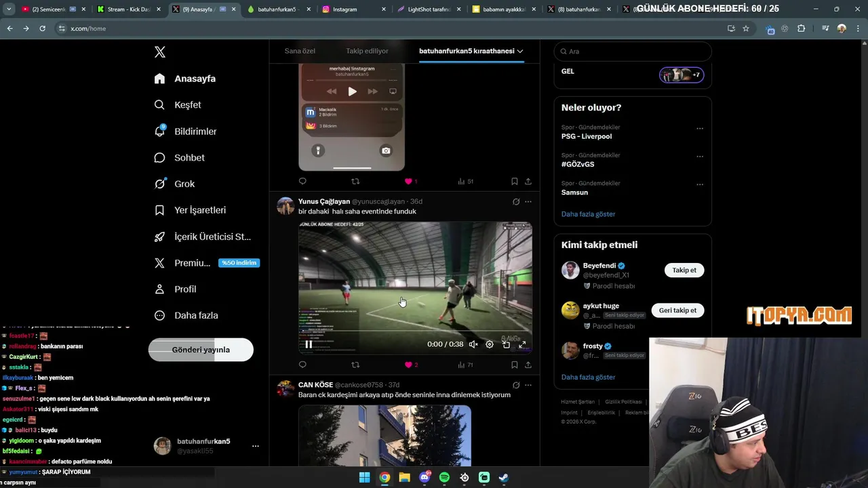
Task: Open Sohbet messages in sidebar
Action: pos(180,157)
